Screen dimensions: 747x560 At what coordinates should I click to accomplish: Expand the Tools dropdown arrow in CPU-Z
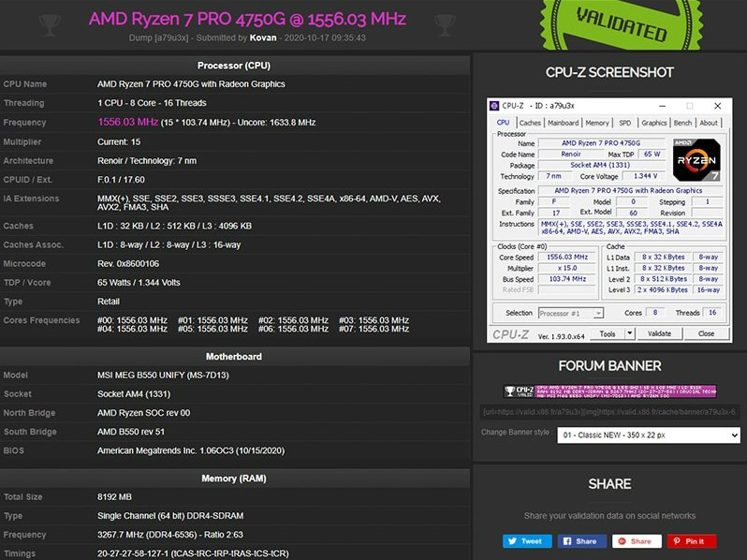pyautogui.click(x=630, y=333)
